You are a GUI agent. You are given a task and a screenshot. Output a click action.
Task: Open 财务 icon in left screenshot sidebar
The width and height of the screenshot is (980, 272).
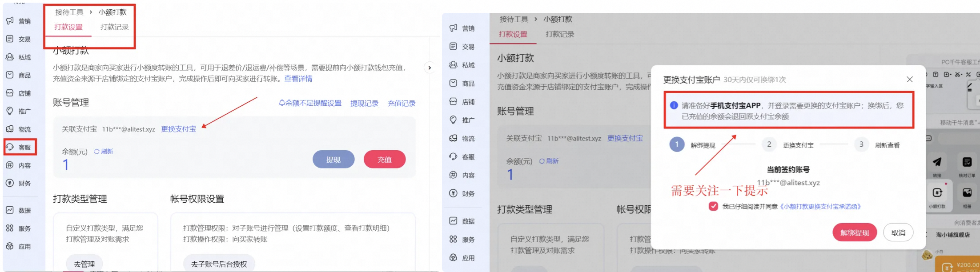pos(10,183)
